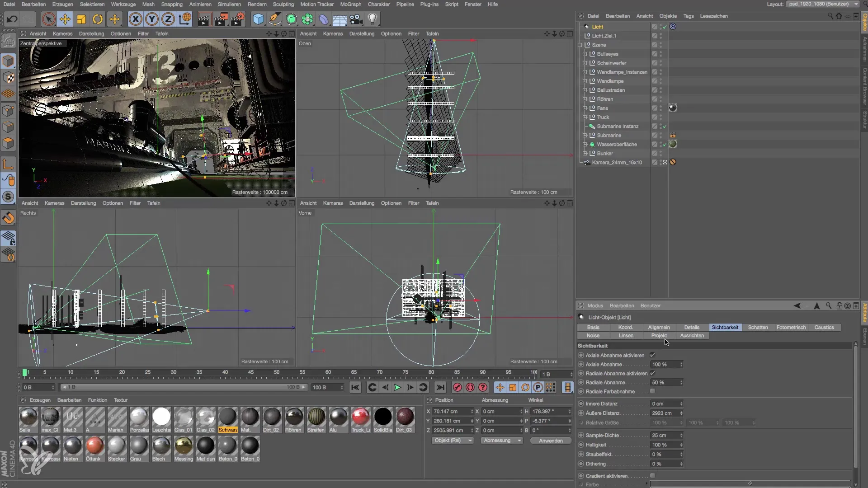Switch to the Schatten tab

click(758, 327)
